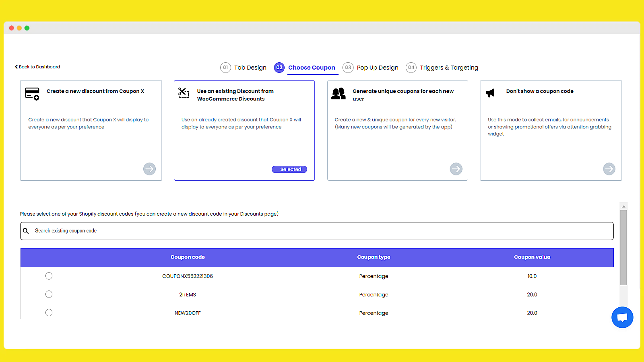This screenshot has width=644, height=362.
Task: Go to Tab Design step
Action: (x=244, y=68)
